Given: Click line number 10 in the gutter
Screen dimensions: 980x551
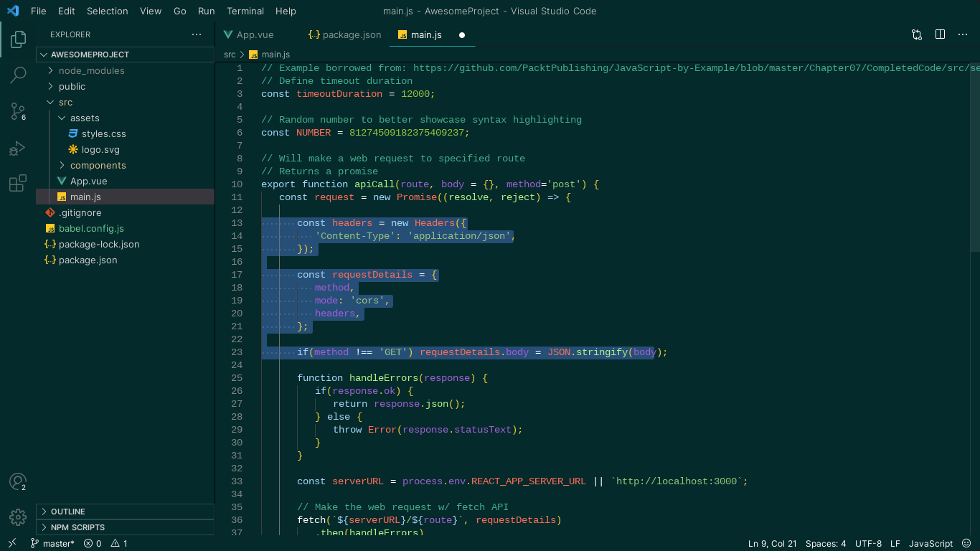Looking at the screenshot, I should click(x=237, y=184).
